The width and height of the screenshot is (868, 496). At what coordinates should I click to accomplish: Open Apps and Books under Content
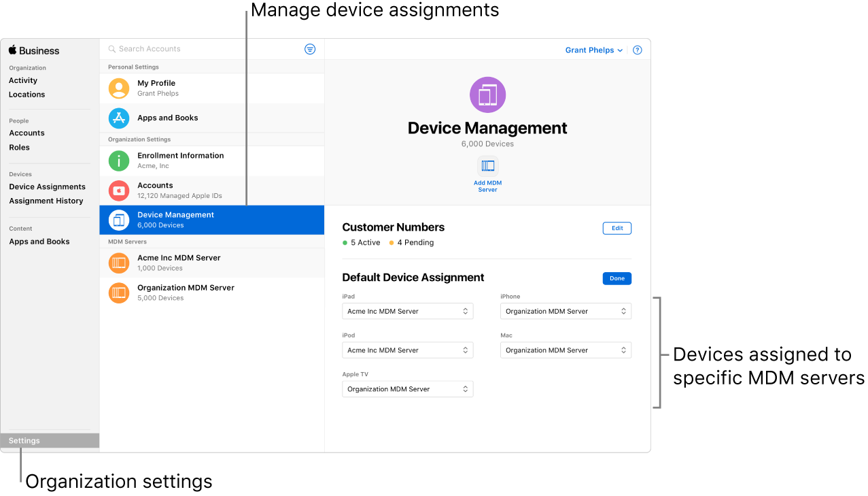(x=39, y=242)
